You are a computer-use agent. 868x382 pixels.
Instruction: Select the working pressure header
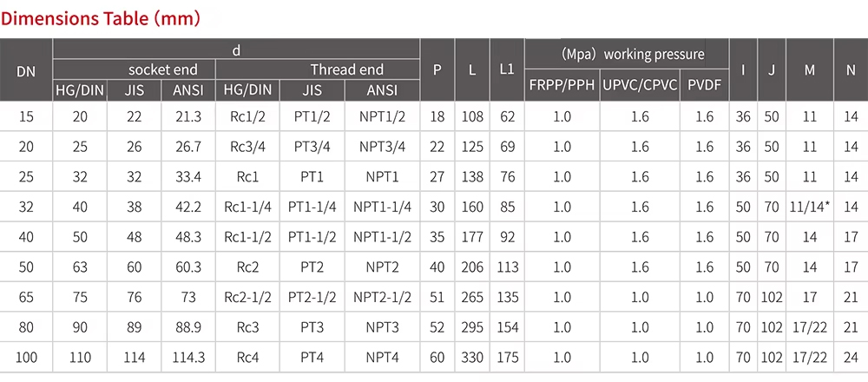point(626,54)
